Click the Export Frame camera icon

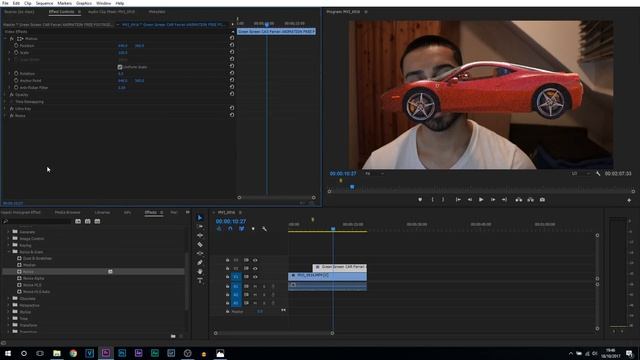coord(542,200)
